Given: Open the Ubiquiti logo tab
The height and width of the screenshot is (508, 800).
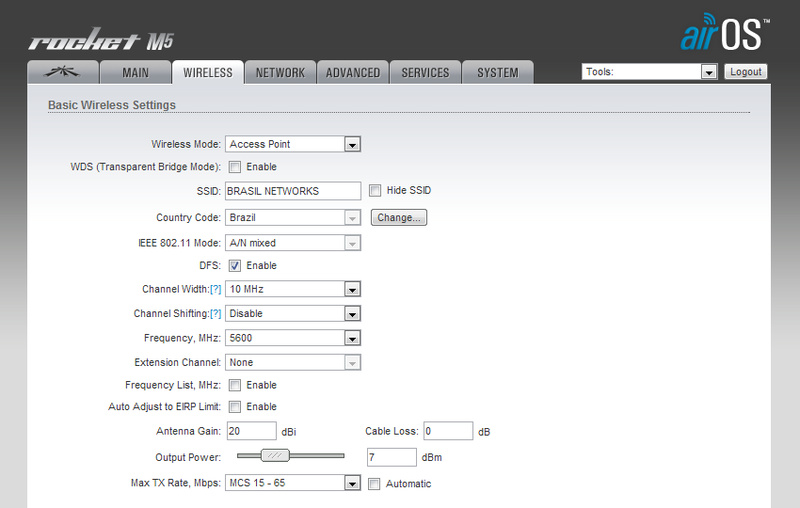Looking at the screenshot, I should (63, 72).
